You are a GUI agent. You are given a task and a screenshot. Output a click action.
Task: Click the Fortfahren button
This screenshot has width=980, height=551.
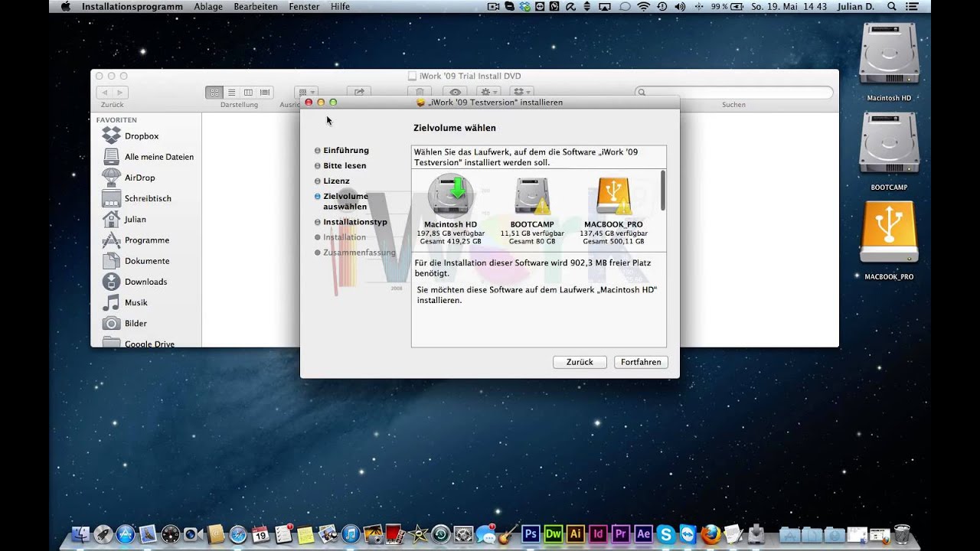[x=641, y=362]
